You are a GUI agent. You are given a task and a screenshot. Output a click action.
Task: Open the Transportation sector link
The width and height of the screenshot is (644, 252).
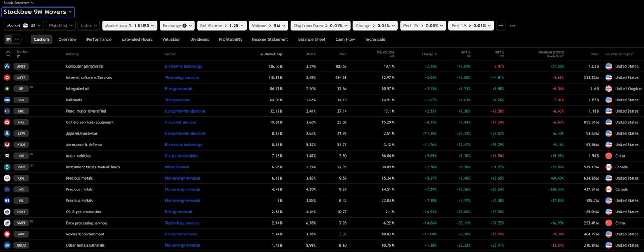(x=177, y=100)
